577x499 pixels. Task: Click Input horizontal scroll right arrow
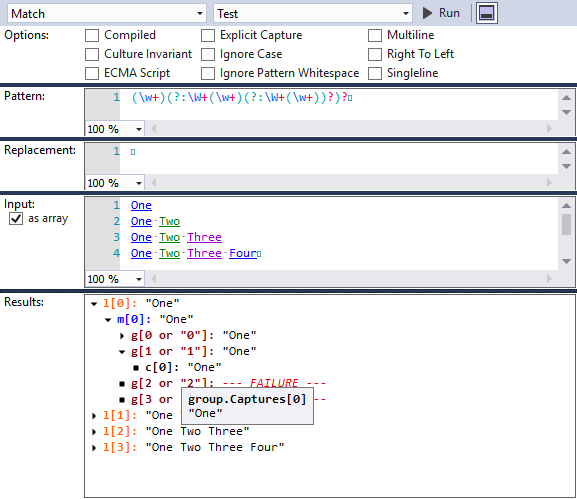[549, 279]
